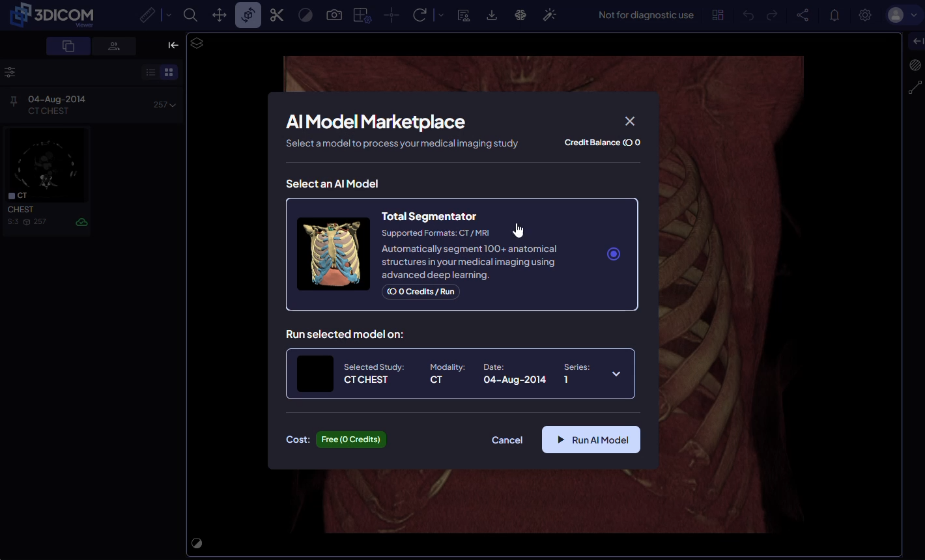Expand the selected study dropdown chevron
925x560 pixels.
[616, 374]
